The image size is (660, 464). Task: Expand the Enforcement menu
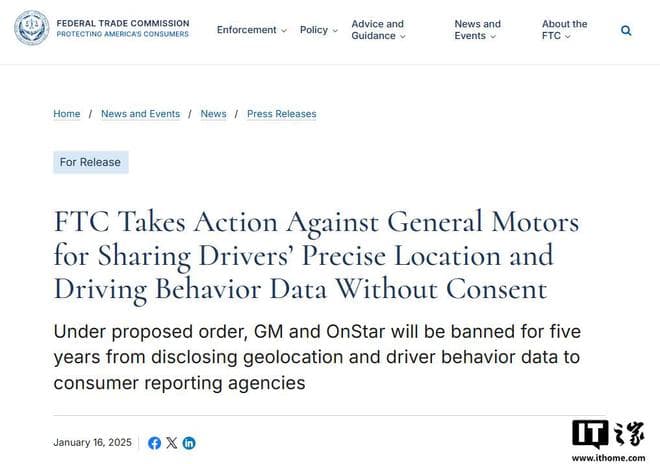[251, 30]
